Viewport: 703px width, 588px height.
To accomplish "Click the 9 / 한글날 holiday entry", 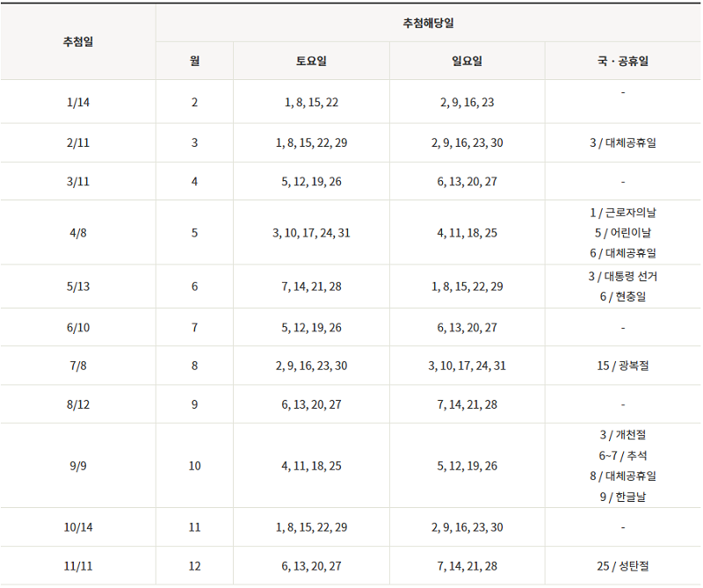I will click(x=622, y=497).
